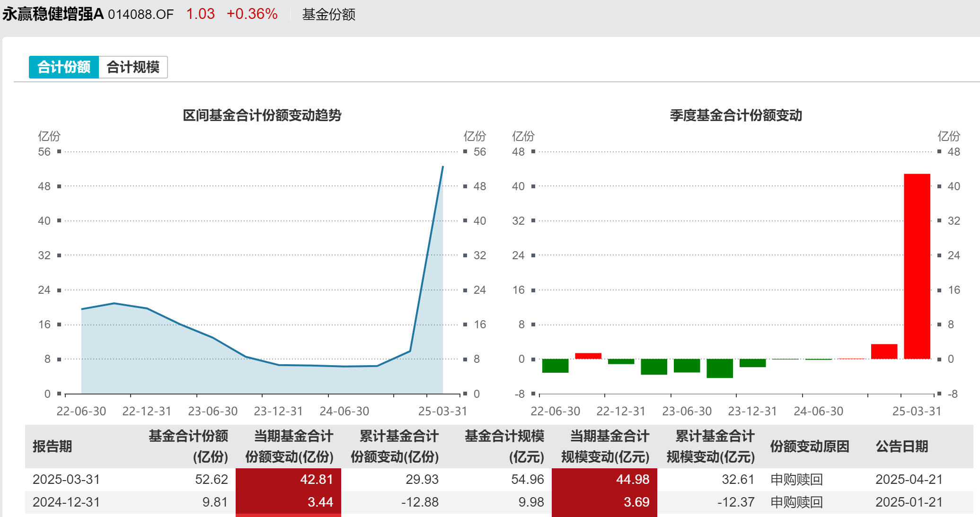The image size is (980, 517).
Task: Click the tallest red bar for 25-03-31
Action: tap(917, 266)
